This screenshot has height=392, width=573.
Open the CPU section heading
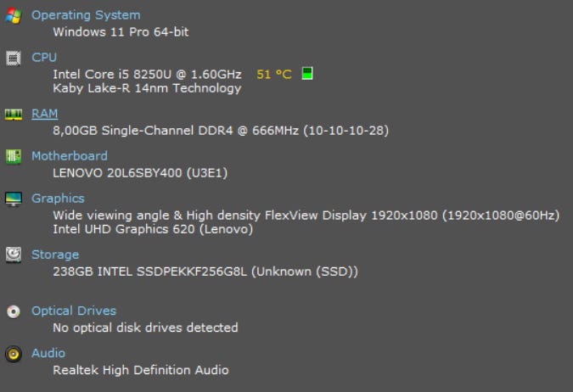coord(44,58)
